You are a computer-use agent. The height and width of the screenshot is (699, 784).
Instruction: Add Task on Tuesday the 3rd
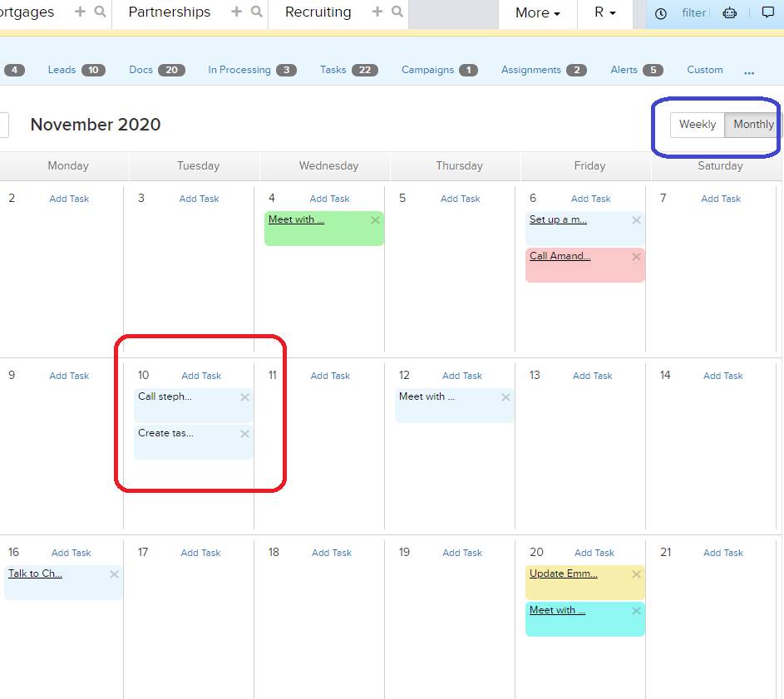pyautogui.click(x=199, y=199)
